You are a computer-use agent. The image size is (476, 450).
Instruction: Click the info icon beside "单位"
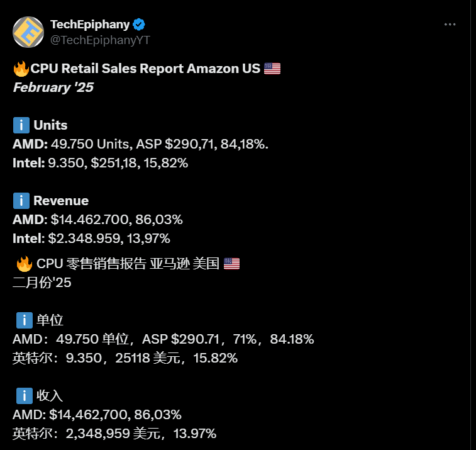click(x=23, y=320)
